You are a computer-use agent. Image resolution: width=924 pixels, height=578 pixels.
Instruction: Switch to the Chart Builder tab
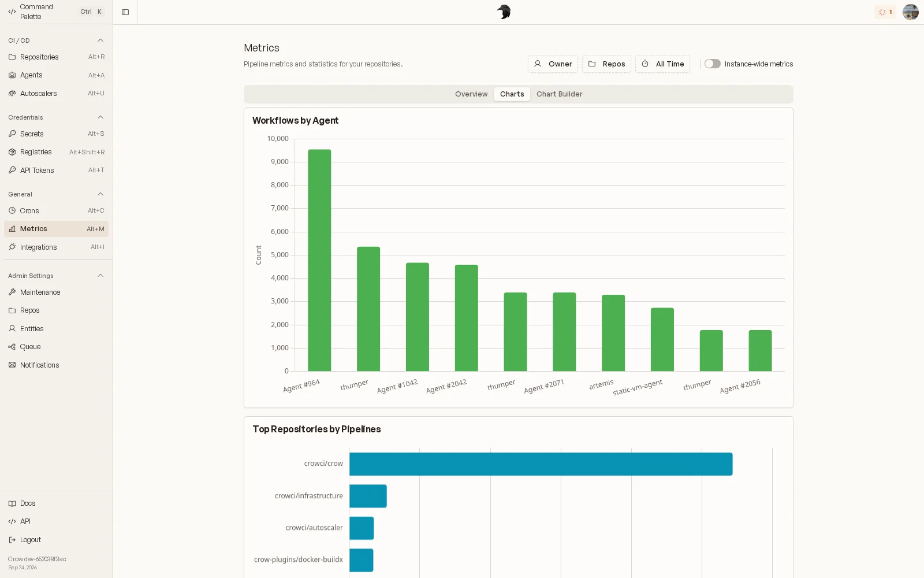pos(560,94)
